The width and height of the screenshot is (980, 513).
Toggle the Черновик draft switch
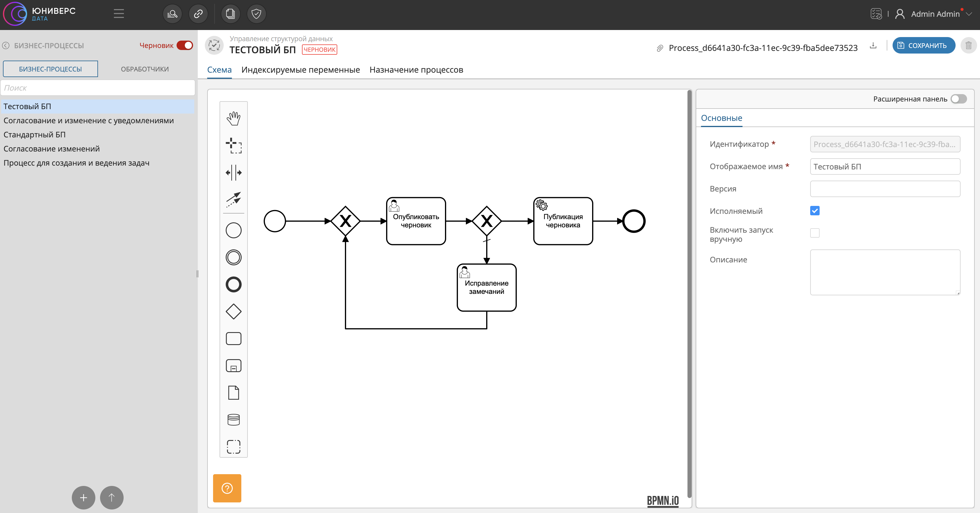[185, 45]
